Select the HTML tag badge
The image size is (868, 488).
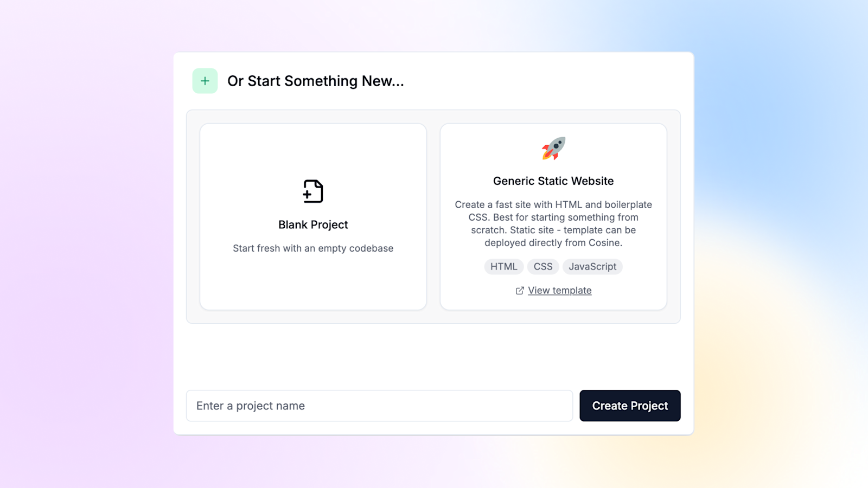[503, 266]
